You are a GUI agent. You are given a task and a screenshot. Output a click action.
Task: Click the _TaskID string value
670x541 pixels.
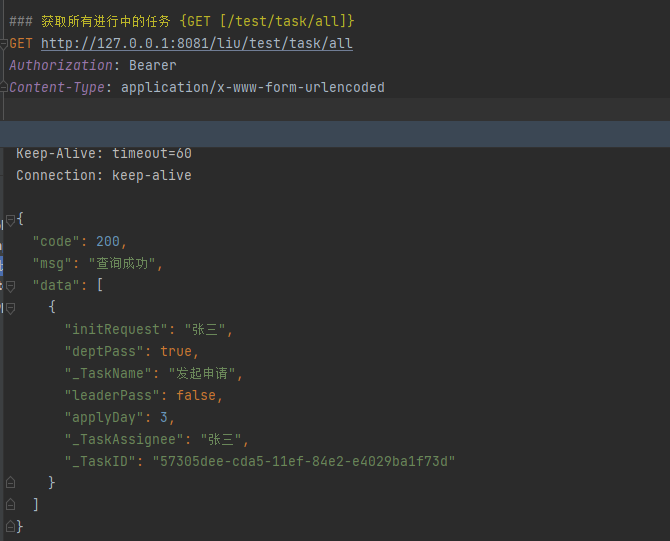pyautogui.click(x=303, y=461)
